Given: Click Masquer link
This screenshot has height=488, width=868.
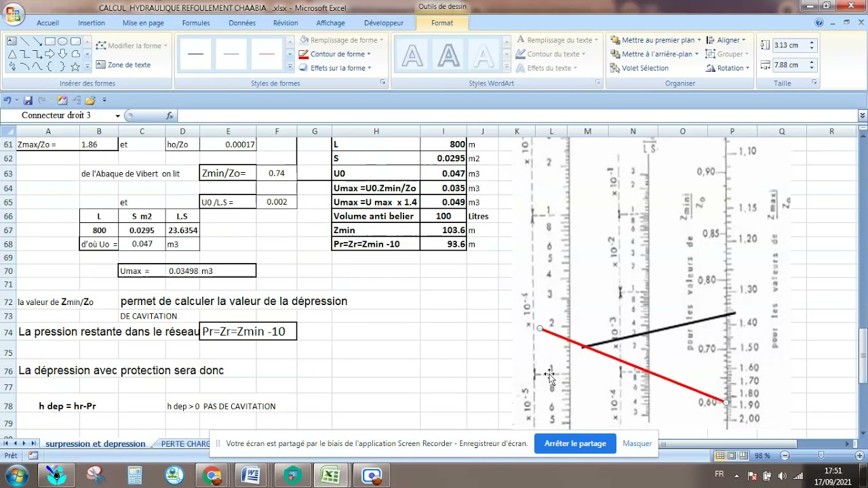Looking at the screenshot, I should 637,443.
